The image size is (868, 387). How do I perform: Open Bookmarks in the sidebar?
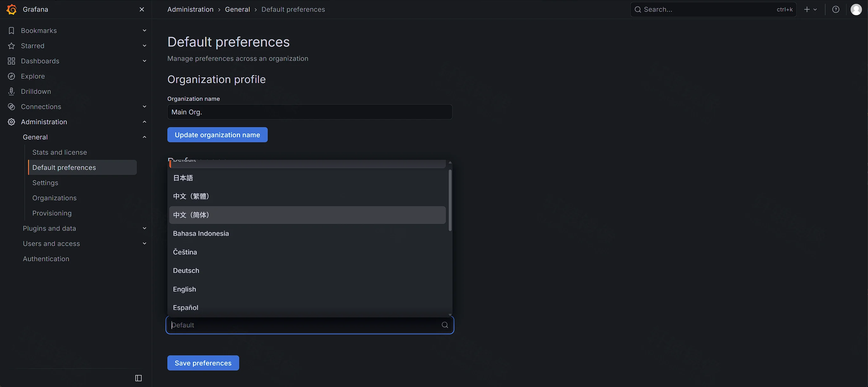[x=39, y=31]
